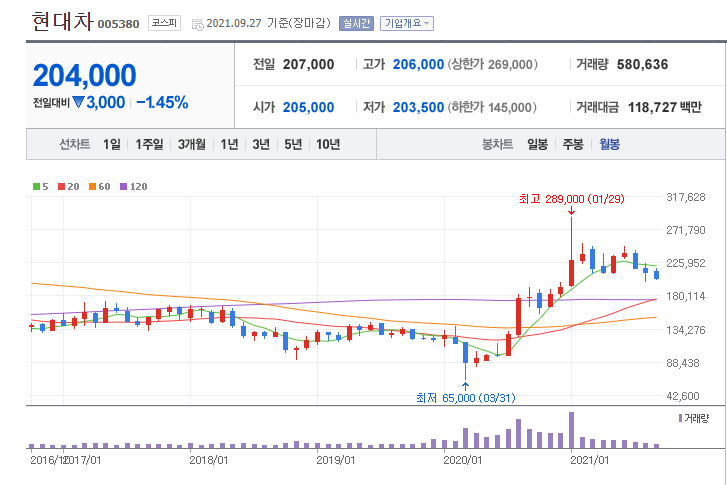This screenshot has width=727, height=485.
Task: Click the 코스피 market badge
Action: tap(164, 23)
